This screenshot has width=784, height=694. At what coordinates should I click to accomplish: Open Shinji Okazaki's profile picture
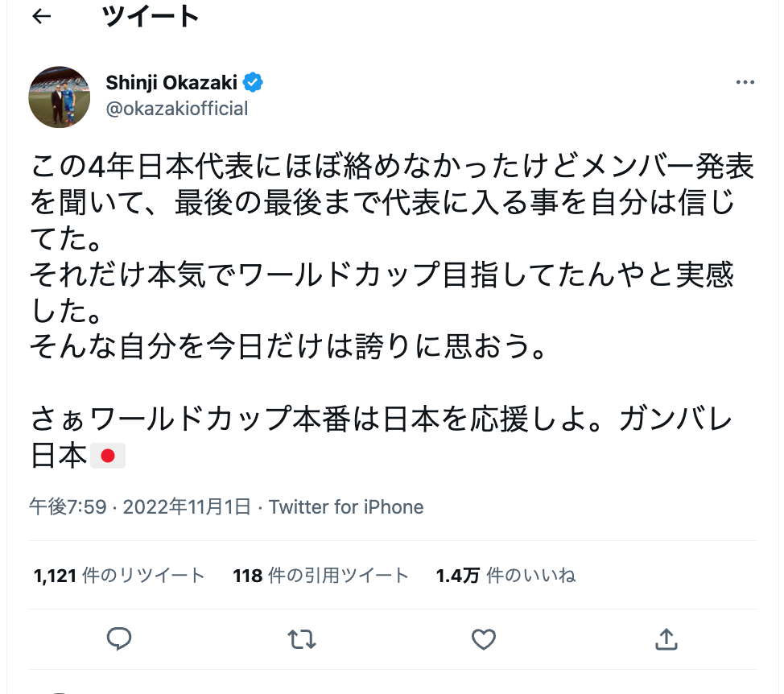(60, 97)
